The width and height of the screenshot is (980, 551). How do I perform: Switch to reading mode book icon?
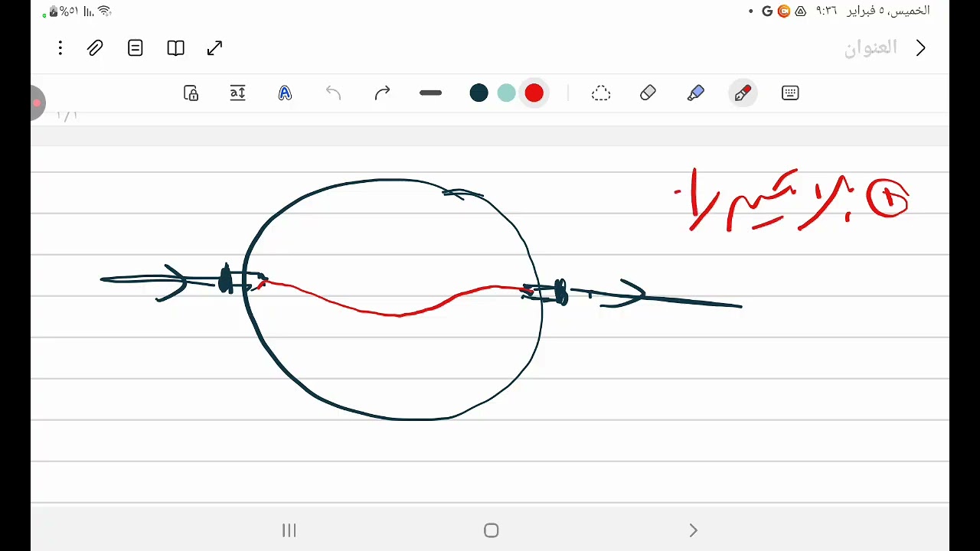click(175, 48)
